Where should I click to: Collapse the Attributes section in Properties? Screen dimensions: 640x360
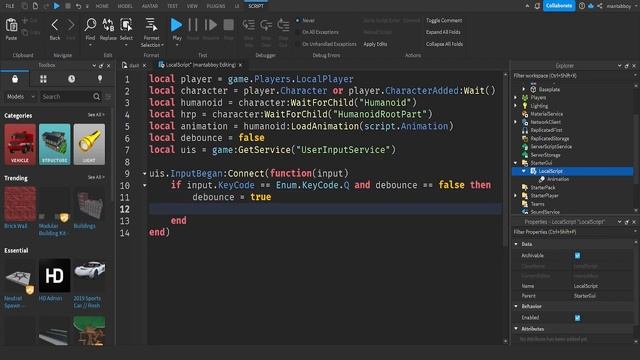tap(516, 329)
